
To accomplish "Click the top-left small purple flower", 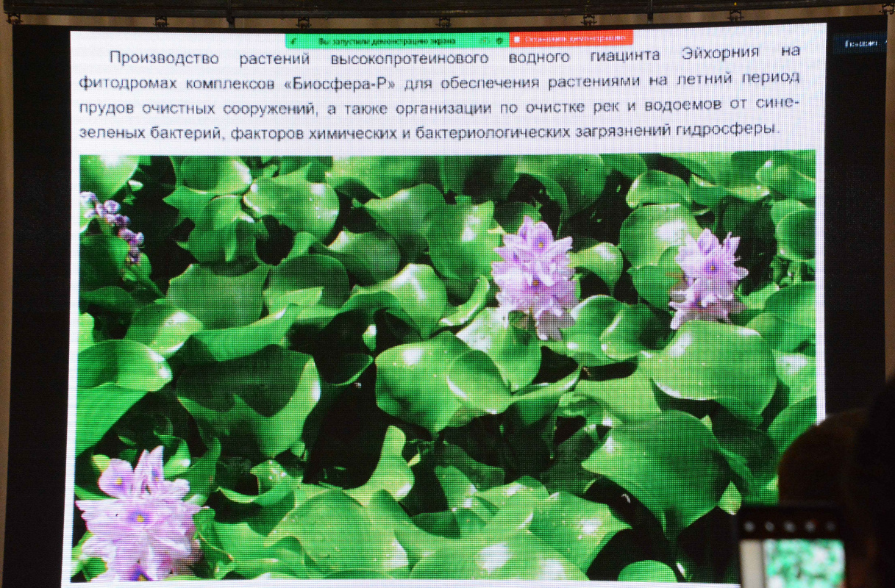I will pos(113,220).
